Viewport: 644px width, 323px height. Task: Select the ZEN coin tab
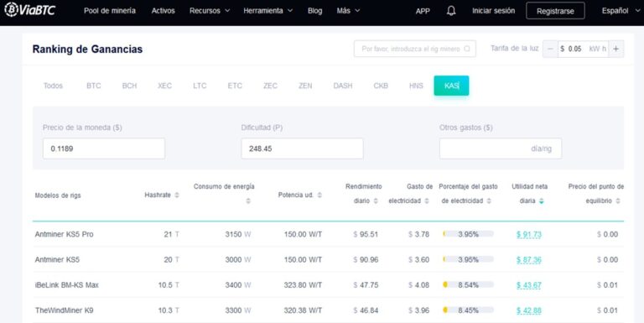tap(305, 86)
